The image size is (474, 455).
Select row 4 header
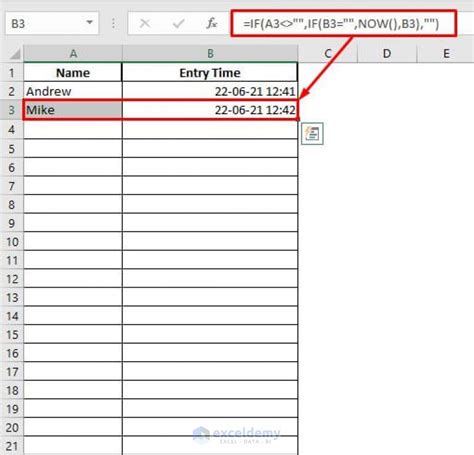coord(12,129)
